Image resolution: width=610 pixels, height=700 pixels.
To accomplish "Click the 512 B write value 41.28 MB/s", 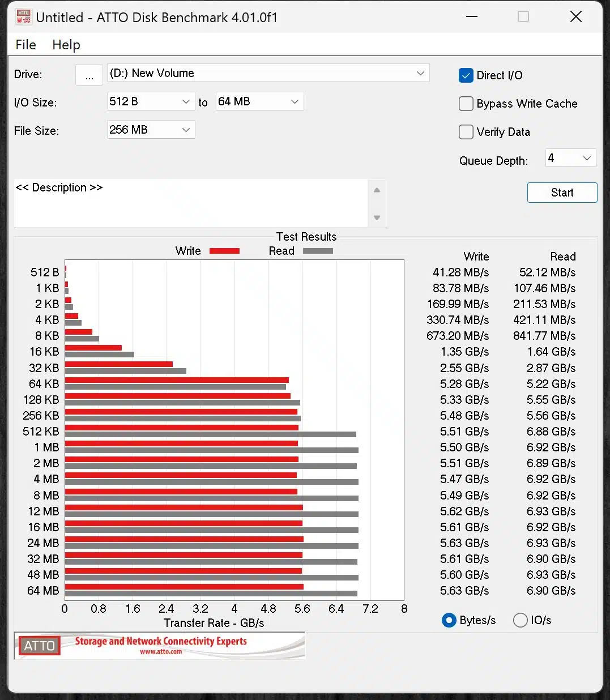I will coord(460,272).
